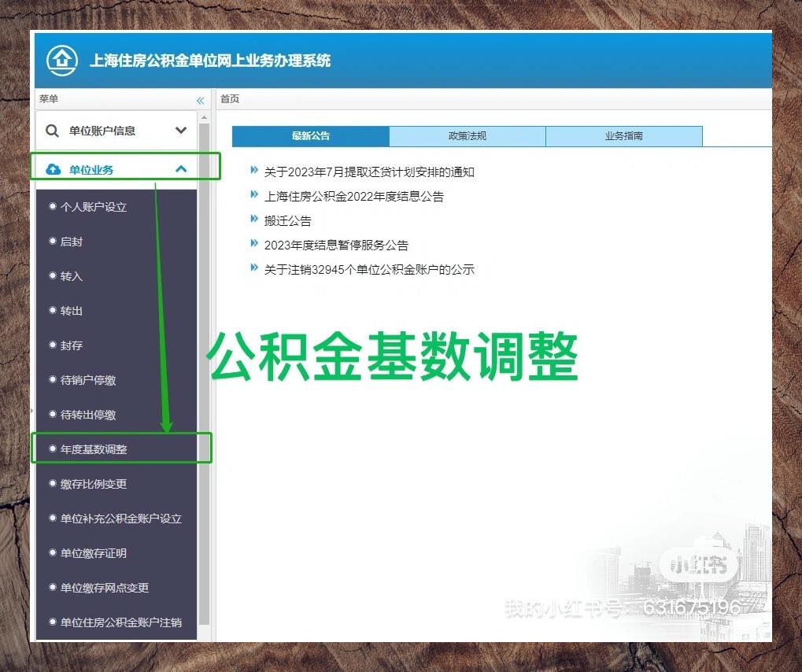802x672 pixels.
Task: Click the cloud upload icon beside 单位业务
Action: 53,169
